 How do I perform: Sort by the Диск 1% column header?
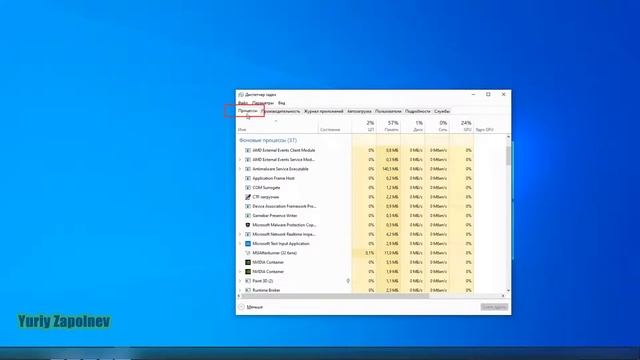click(x=413, y=126)
